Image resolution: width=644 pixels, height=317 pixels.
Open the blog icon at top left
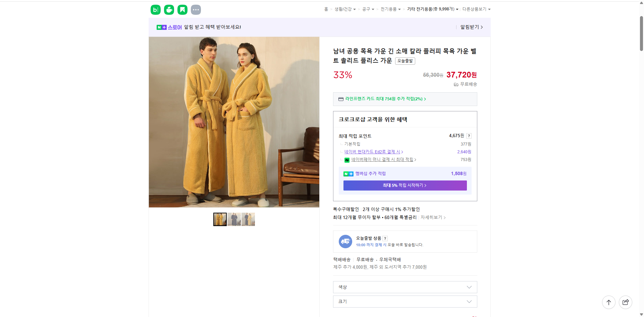point(155,10)
